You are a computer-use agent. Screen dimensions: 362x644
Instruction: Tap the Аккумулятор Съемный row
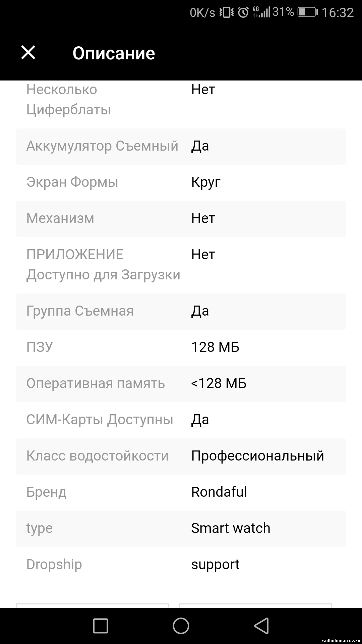pos(181,146)
